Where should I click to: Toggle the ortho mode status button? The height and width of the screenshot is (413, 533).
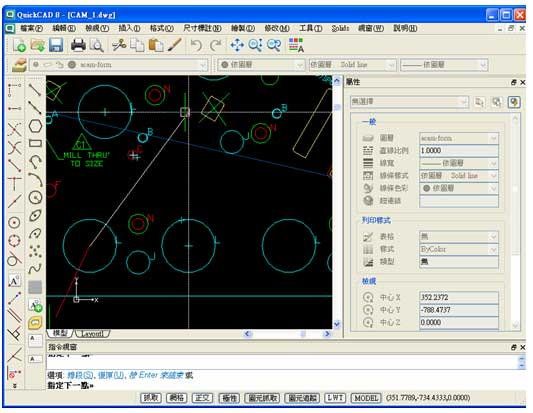203,398
